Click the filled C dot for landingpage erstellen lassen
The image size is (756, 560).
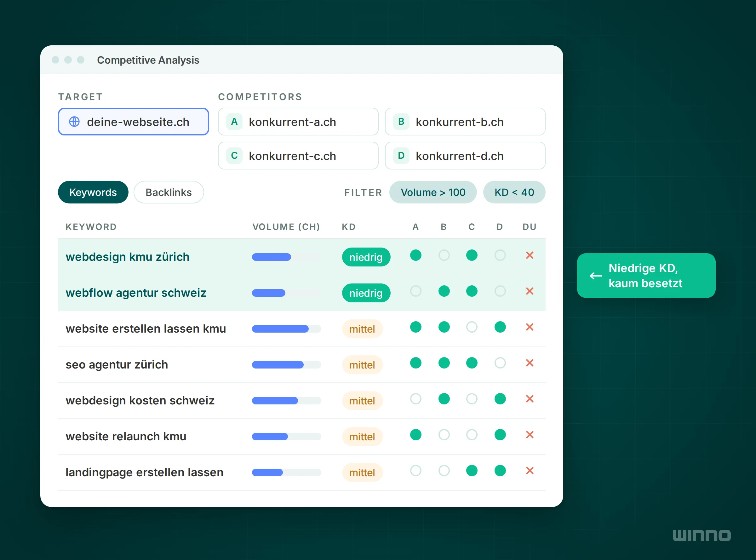click(472, 471)
